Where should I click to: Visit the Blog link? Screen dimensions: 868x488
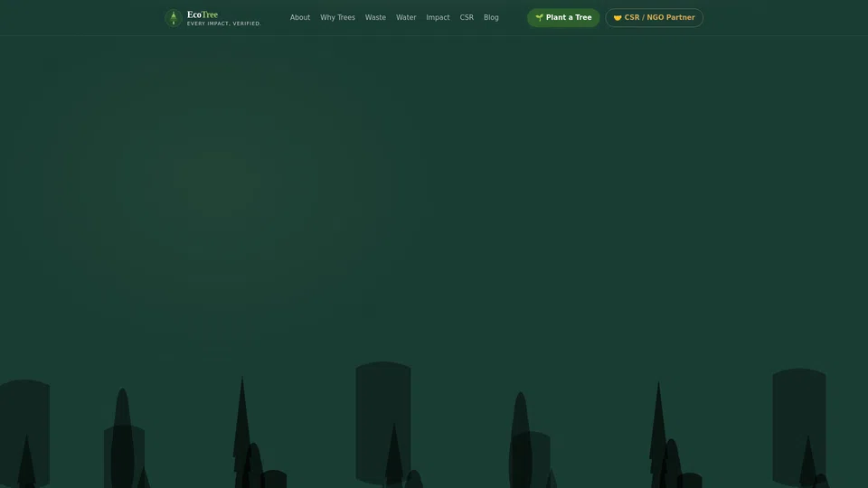coord(491,18)
